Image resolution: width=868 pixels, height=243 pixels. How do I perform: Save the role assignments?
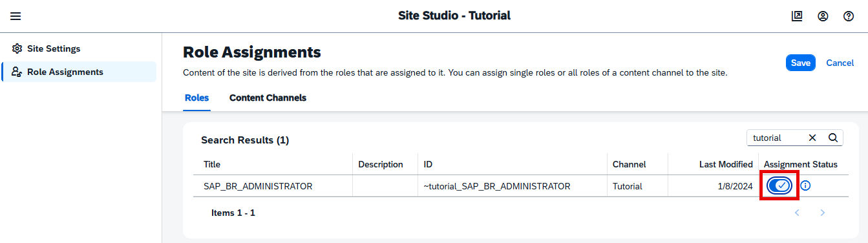point(801,63)
